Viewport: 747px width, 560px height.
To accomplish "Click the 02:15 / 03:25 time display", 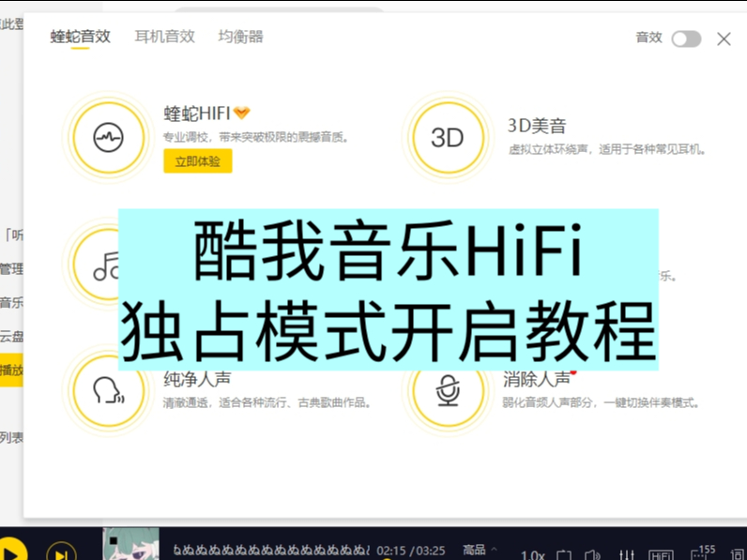I will point(411,551).
